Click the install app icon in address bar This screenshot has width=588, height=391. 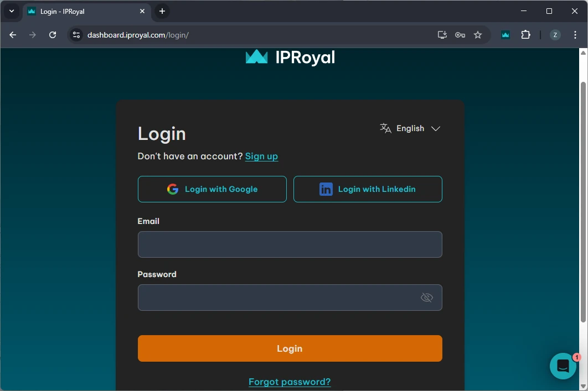(x=442, y=35)
